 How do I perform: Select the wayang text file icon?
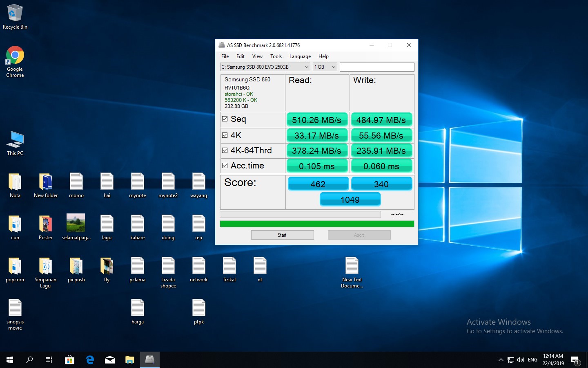[199, 186]
